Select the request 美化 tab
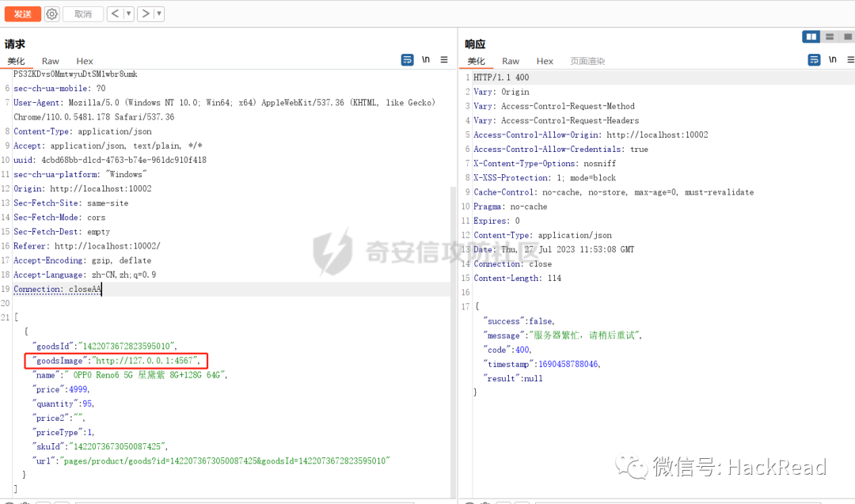This screenshot has height=504, width=855. tap(17, 61)
